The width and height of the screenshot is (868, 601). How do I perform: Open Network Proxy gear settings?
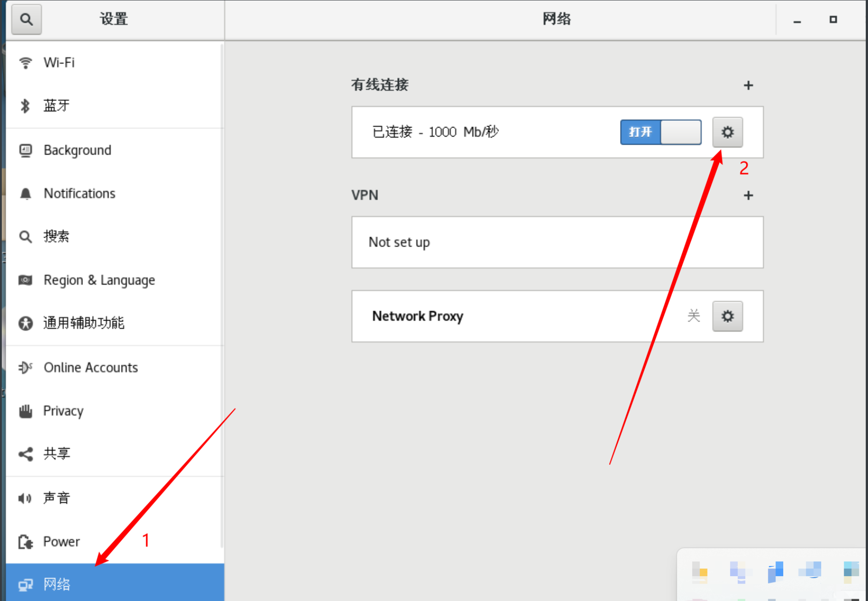727,316
